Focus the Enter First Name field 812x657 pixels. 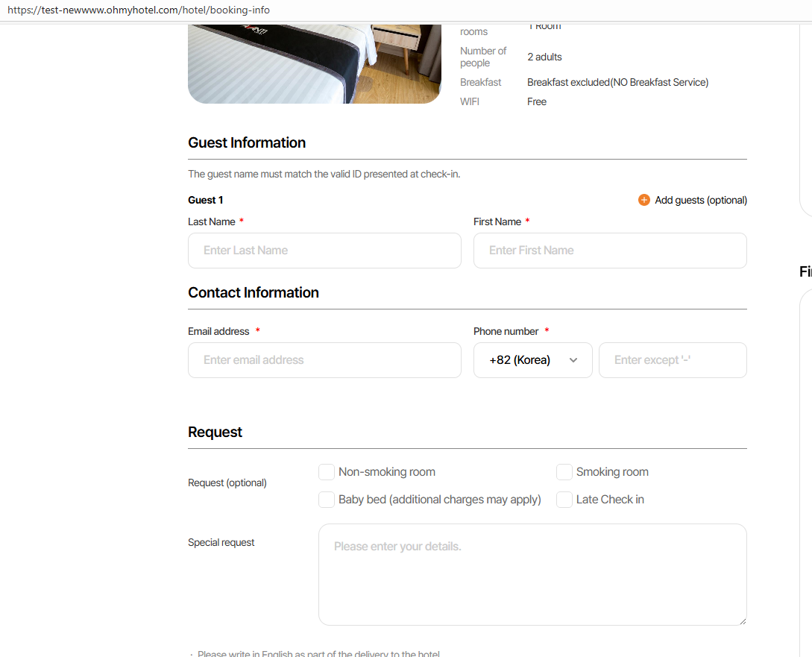pos(610,251)
